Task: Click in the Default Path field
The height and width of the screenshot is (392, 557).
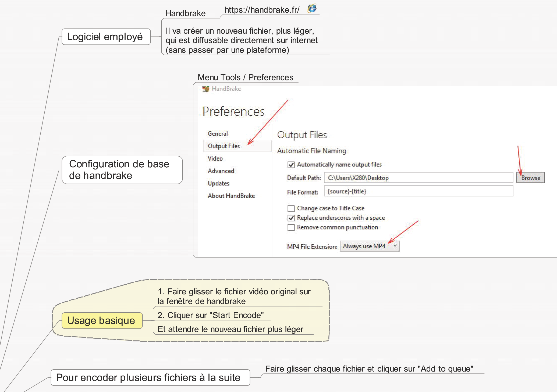Action: (x=418, y=178)
